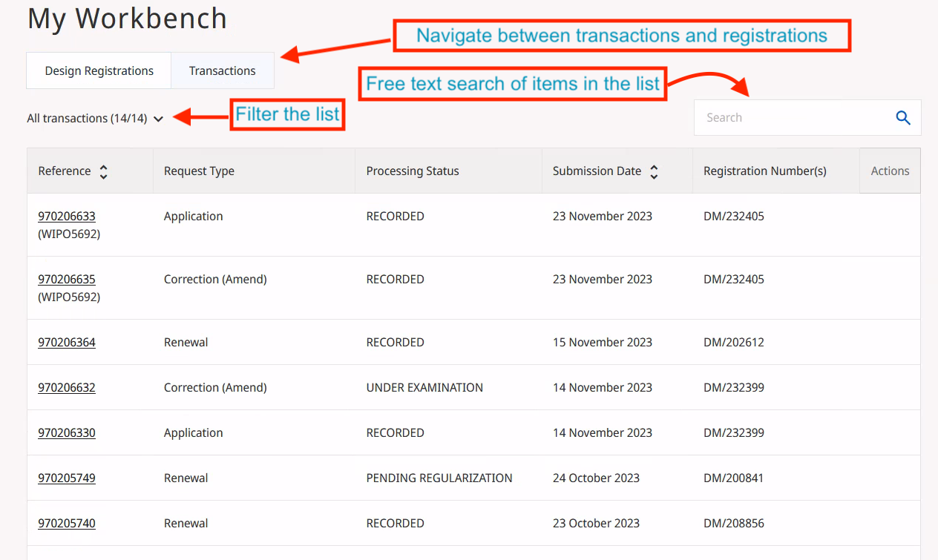This screenshot has width=938, height=560.
Task: Open application reference 970206330
Action: pos(67,433)
